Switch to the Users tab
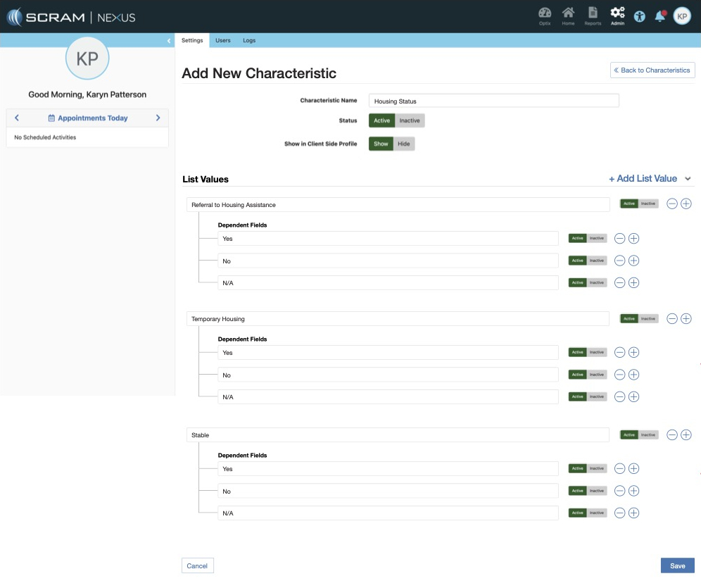701x588 pixels. tap(222, 40)
